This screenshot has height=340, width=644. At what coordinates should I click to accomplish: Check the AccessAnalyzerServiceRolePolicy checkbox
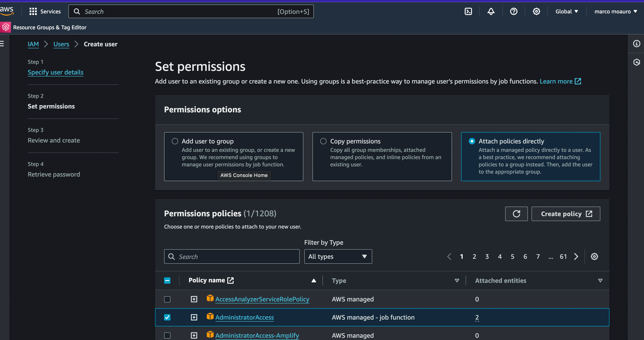(x=167, y=299)
